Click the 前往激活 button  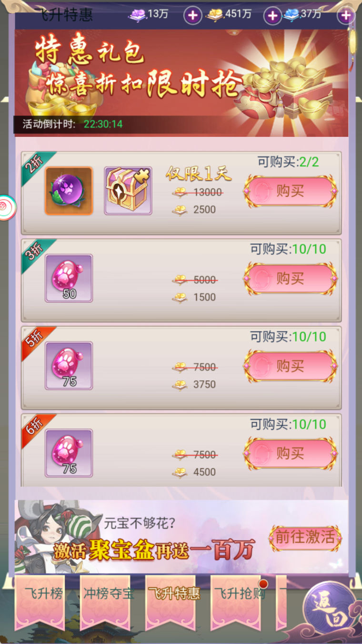(x=305, y=538)
